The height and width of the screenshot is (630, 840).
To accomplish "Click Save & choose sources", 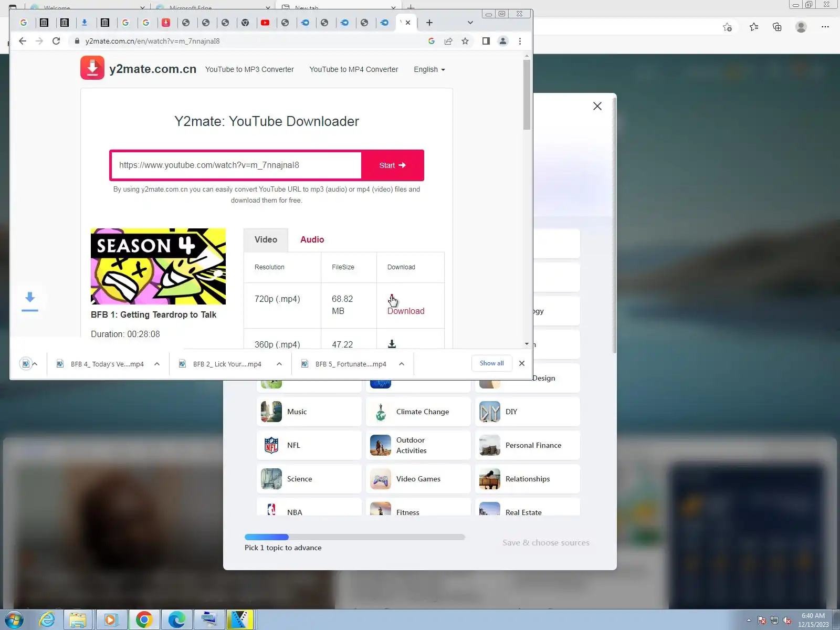I will tap(546, 543).
